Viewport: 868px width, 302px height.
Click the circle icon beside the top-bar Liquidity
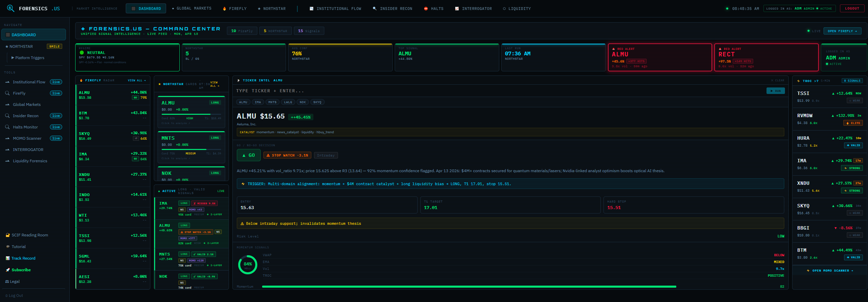point(504,9)
